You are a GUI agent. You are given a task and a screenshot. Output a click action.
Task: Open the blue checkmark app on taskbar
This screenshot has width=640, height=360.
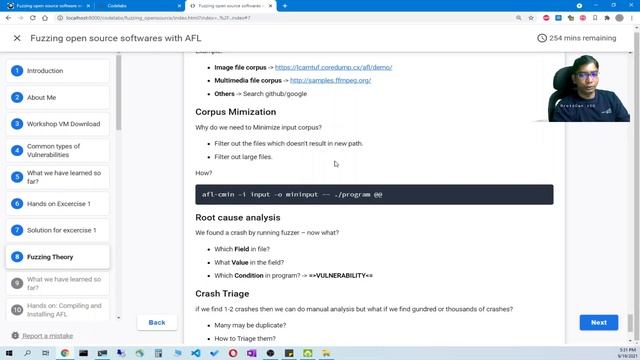click(214, 353)
